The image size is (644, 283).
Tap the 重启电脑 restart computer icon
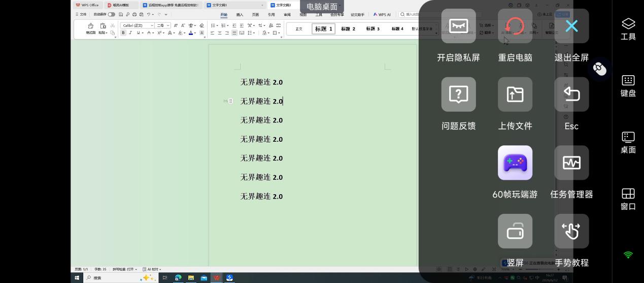515,26
